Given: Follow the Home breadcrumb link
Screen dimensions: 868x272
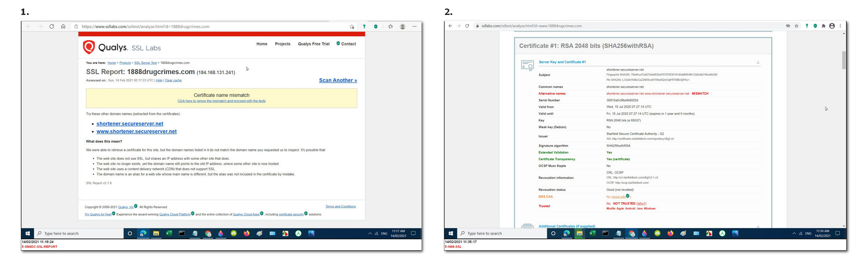Looking at the screenshot, I should click(112, 63).
